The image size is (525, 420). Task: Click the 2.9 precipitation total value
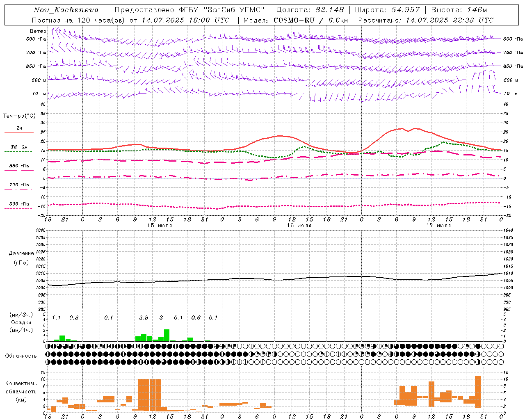[144, 318]
